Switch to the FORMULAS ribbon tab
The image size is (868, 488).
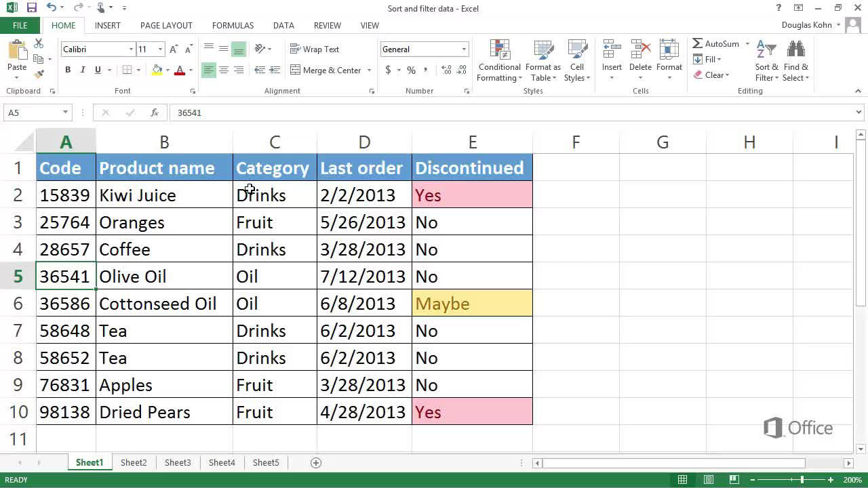point(233,25)
